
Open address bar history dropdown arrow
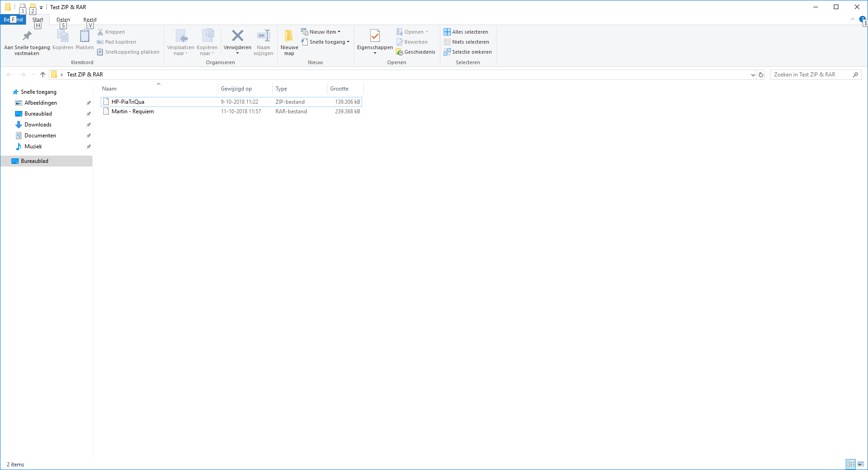point(753,75)
